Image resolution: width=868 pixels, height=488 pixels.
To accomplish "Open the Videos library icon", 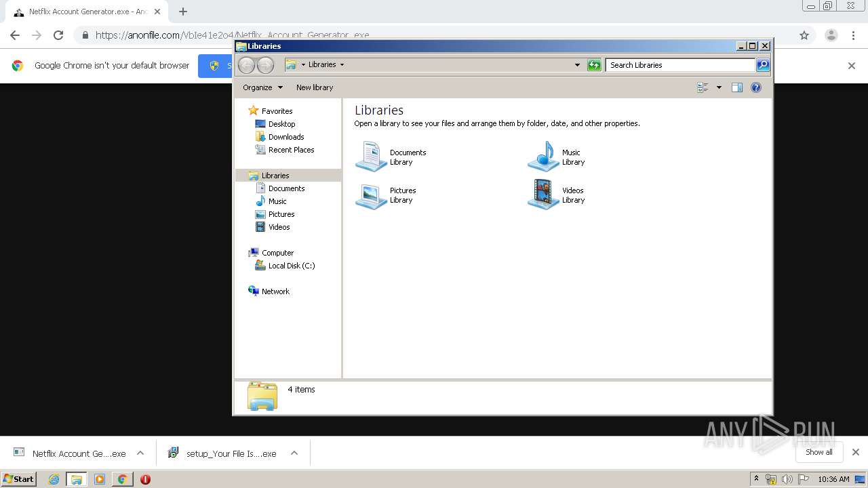I will [543, 195].
